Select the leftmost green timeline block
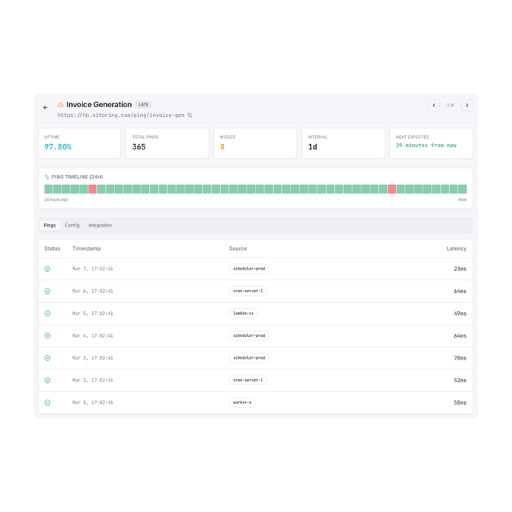This screenshot has height=512, width=512. point(48,189)
